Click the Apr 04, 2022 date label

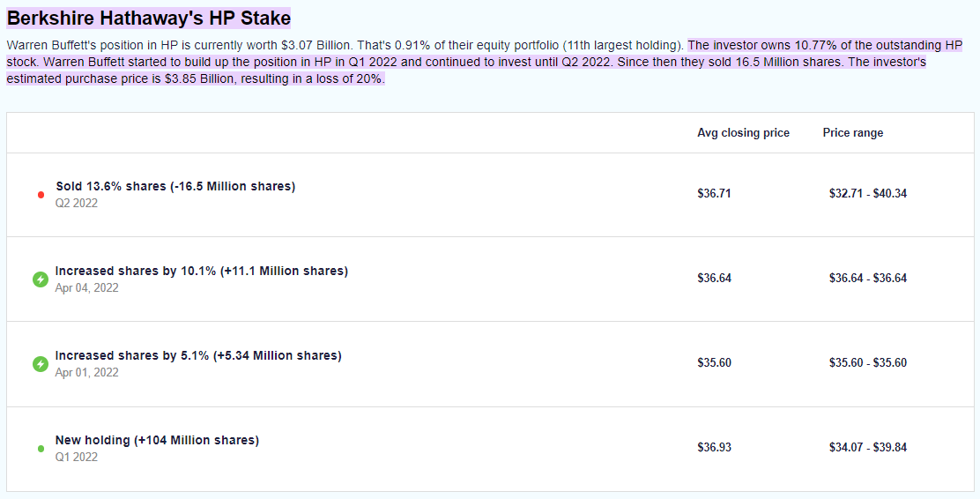pos(86,287)
